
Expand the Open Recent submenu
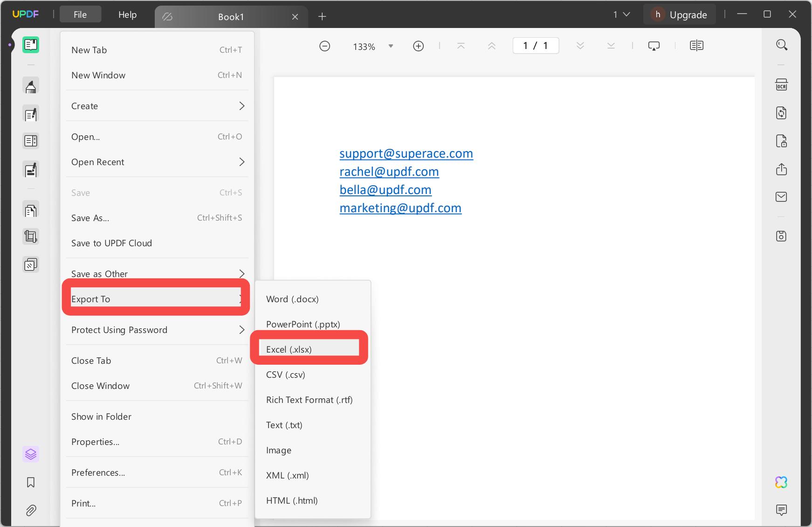(x=157, y=162)
